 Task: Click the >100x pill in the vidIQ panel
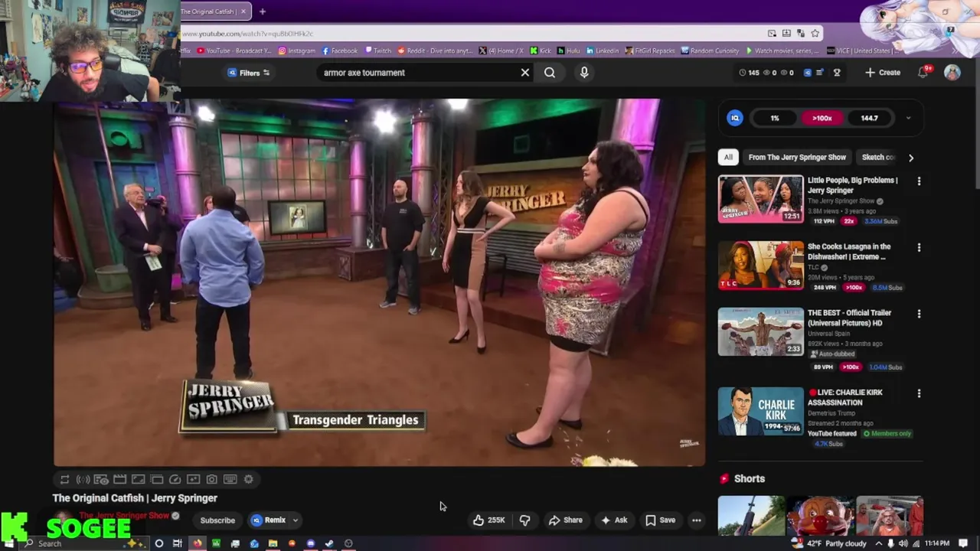coord(822,118)
